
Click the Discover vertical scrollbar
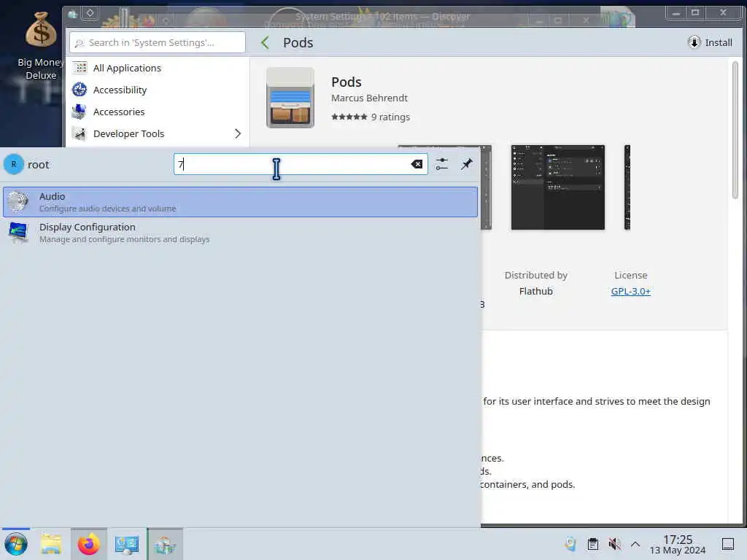[735, 130]
